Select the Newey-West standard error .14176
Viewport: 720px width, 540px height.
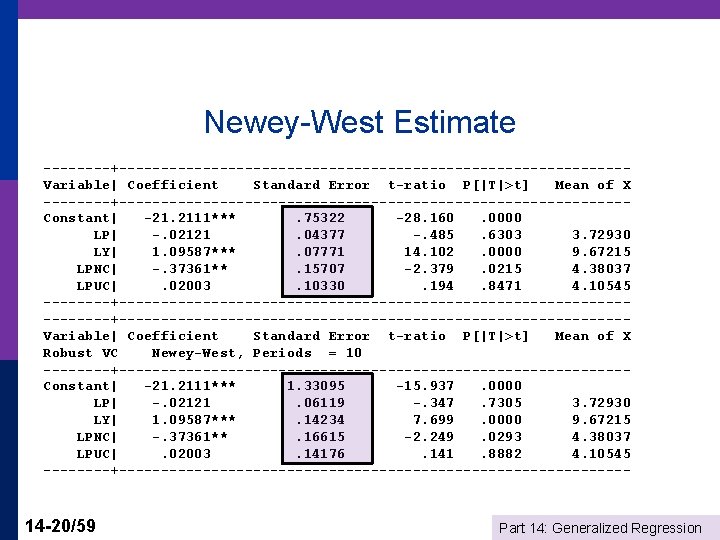[320, 454]
